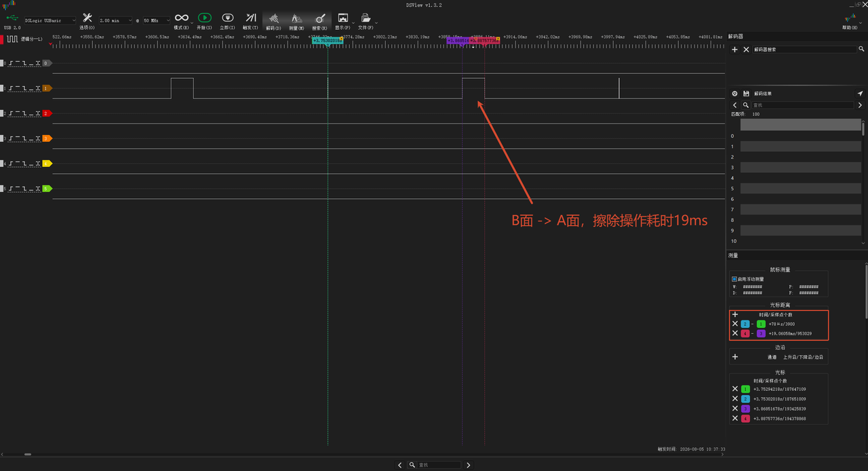Open the Options (选项) wrench tool
The height and width of the screenshot is (471, 868).
87,20
